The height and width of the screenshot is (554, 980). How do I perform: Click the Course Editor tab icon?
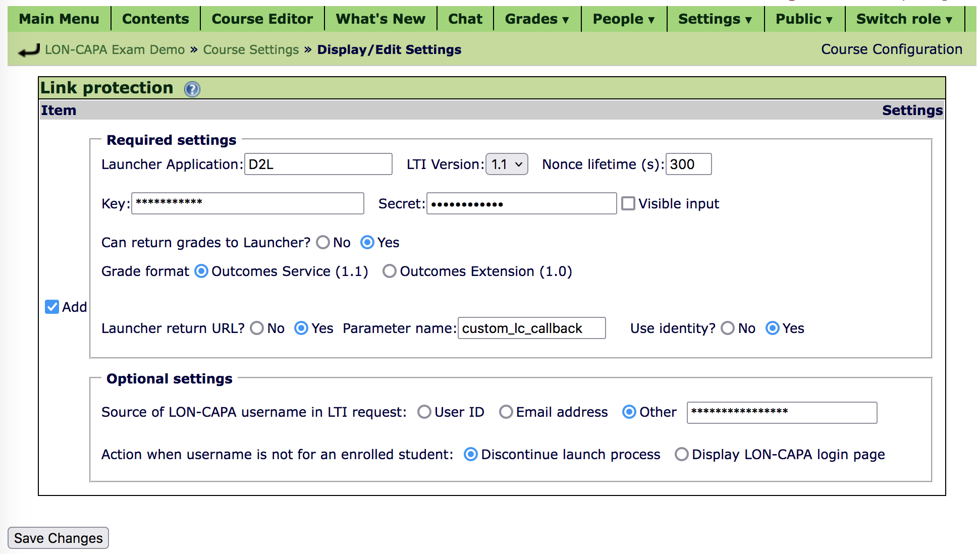[x=262, y=18]
